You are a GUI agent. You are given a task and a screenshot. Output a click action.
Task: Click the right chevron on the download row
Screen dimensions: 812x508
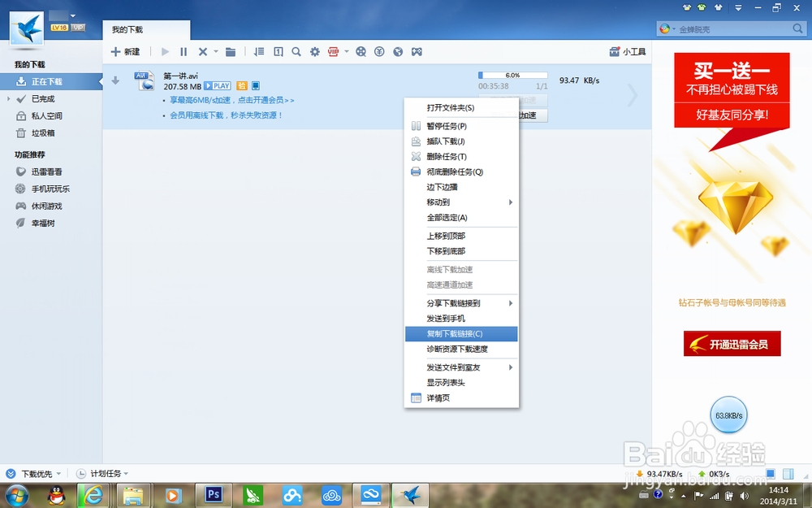pos(633,95)
